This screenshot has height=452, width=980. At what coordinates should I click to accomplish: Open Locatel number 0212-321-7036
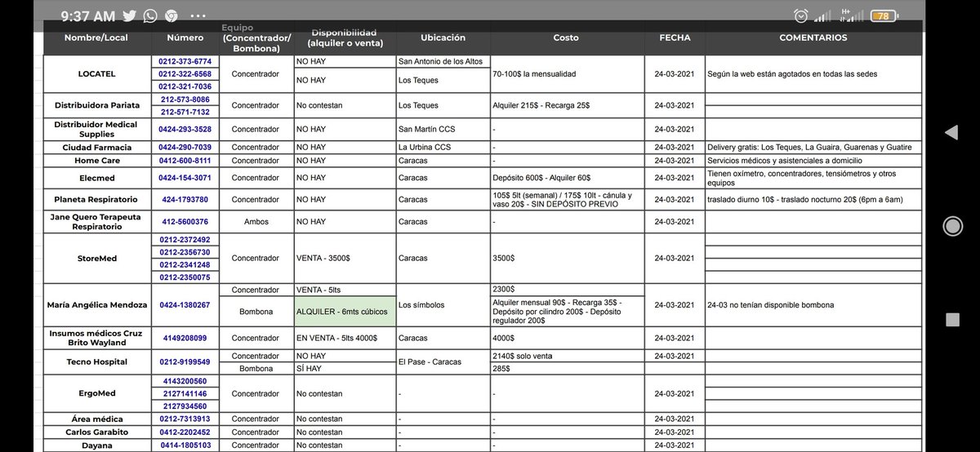click(x=185, y=86)
